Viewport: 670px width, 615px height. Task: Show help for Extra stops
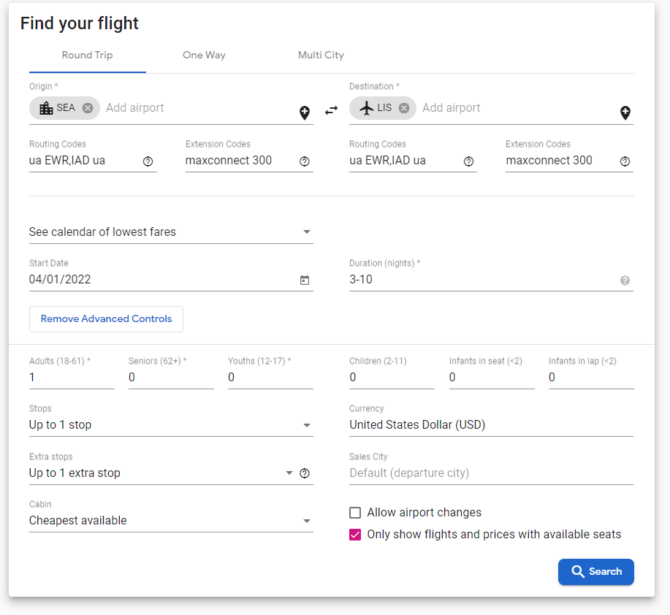[x=304, y=473]
